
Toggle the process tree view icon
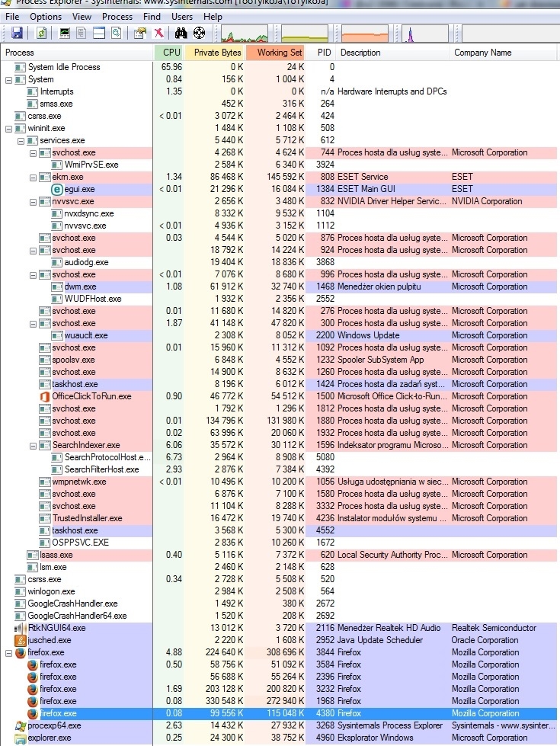tap(82, 33)
